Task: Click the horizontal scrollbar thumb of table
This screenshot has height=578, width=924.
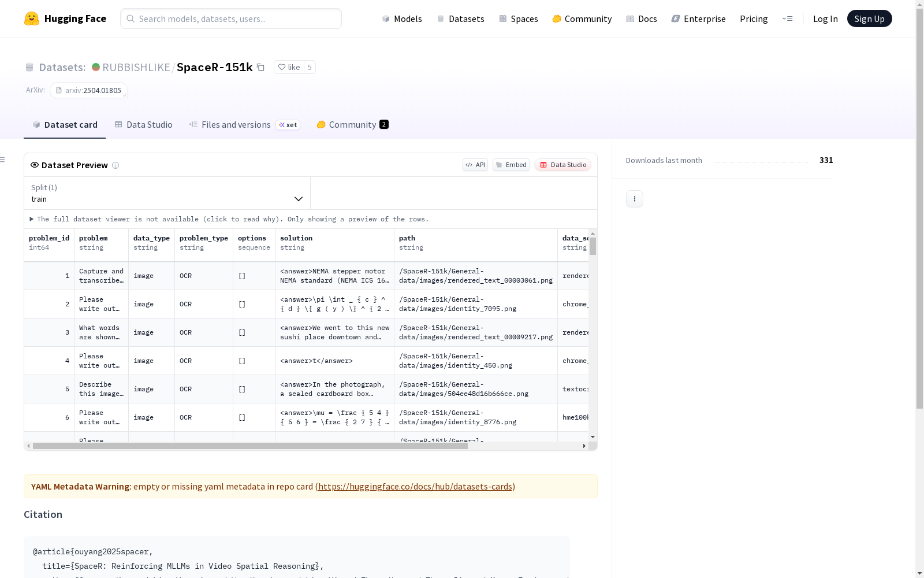Action: point(250,446)
